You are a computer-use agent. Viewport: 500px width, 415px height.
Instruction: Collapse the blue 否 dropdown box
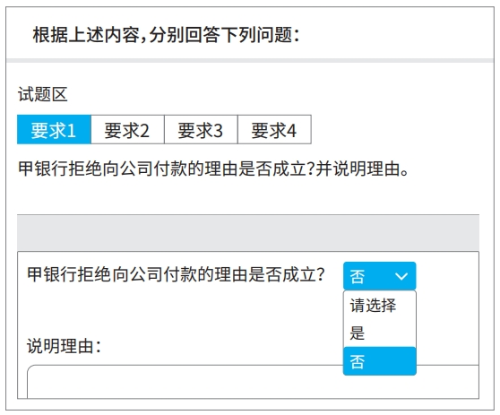(x=380, y=276)
